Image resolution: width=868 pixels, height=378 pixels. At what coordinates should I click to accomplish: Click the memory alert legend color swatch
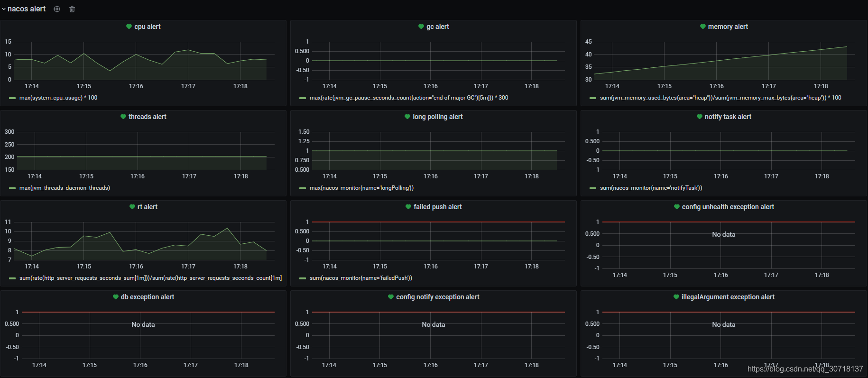click(593, 98)
